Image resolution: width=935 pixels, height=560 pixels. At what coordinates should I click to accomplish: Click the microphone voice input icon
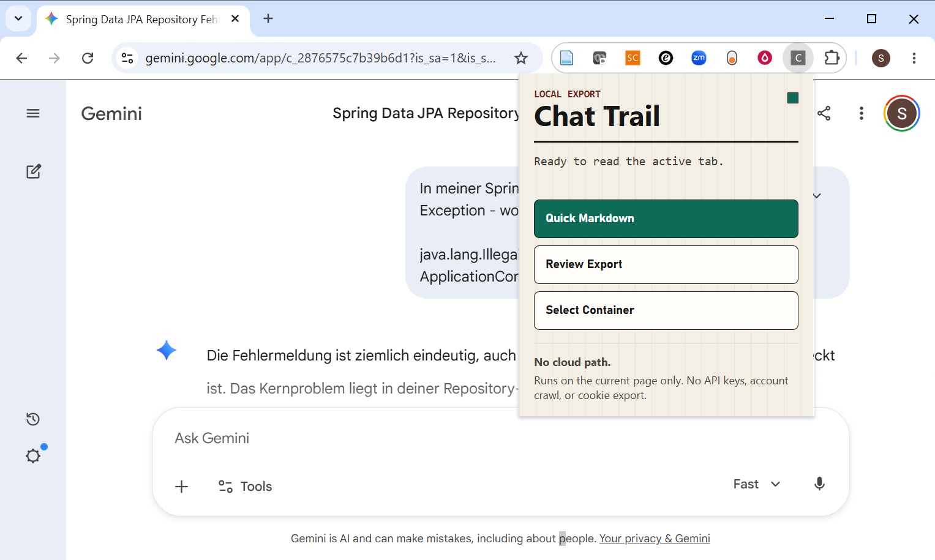pos(819,484)
